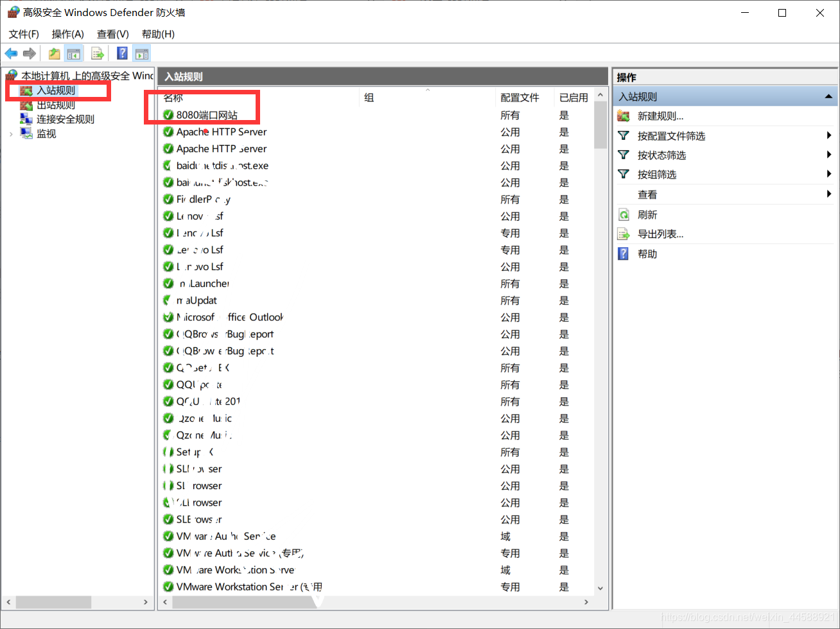
Task: Open the 查看(V) menu in menu bar
Action: (113, 34)
